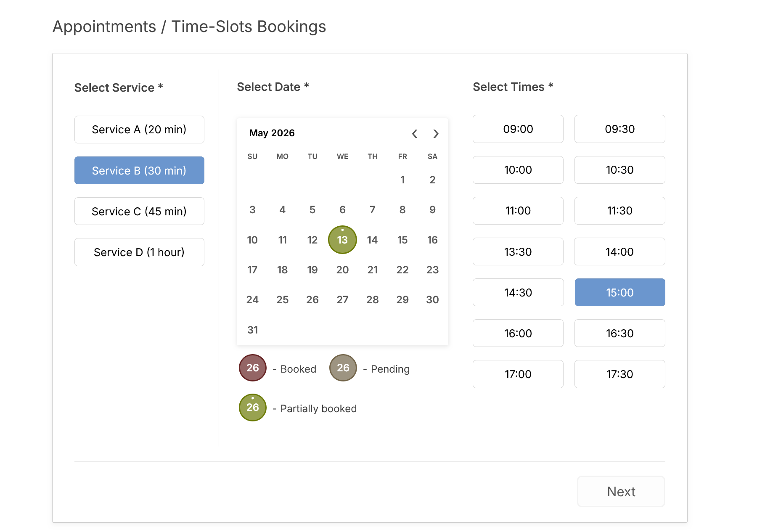Select Service C (45 min)
757x532 pixels.
(x=139, y=211)
